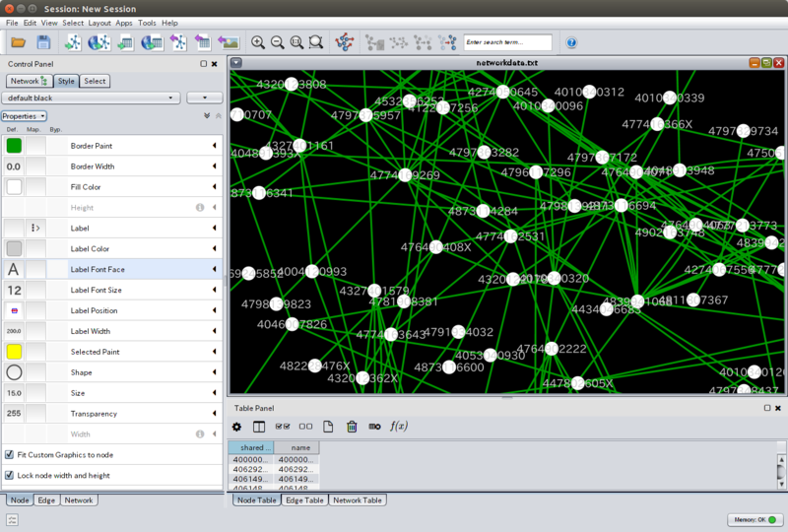Apply preferred layout toolbar icon

(x=345, y=42)
